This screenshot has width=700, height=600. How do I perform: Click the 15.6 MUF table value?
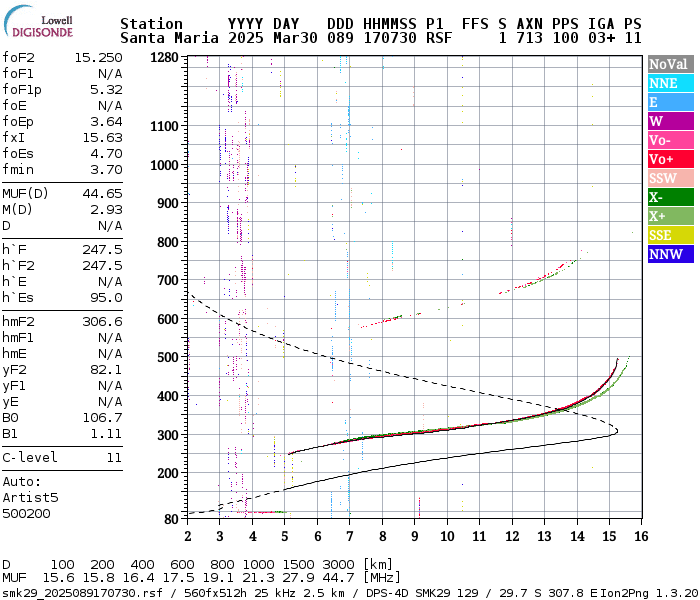(x=58, y=578)
